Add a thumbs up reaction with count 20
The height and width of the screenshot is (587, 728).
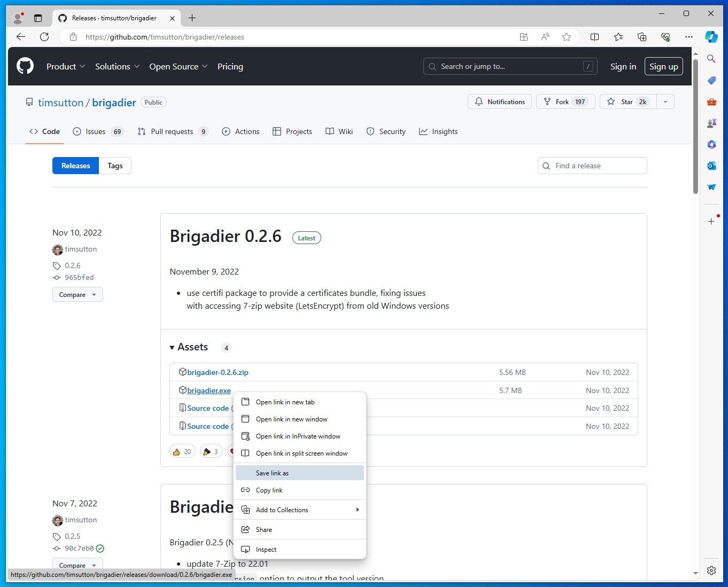tap(182, 451)
